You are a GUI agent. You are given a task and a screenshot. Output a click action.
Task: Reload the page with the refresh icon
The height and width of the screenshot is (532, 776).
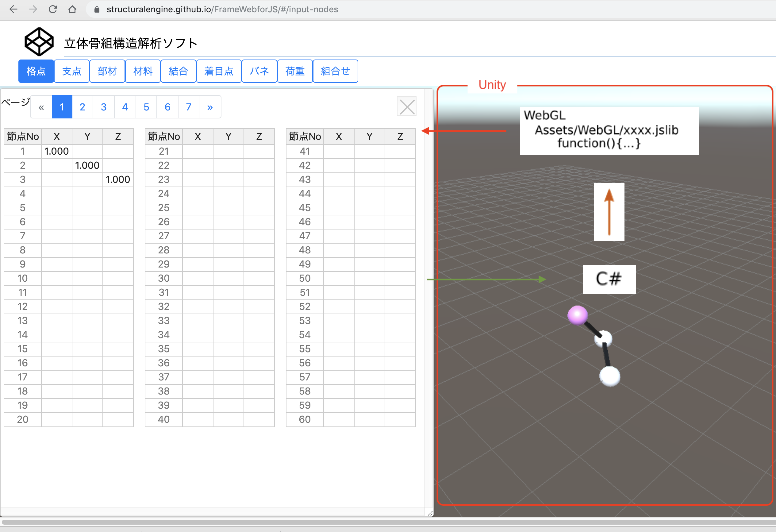pyautogui.click(x=53, y=9)
